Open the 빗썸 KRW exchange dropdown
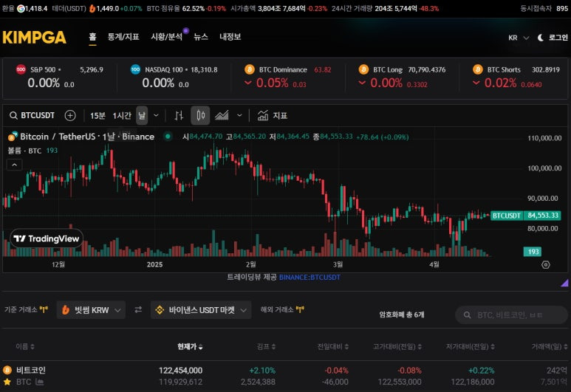Screen dimensions: 571x392 91,310
